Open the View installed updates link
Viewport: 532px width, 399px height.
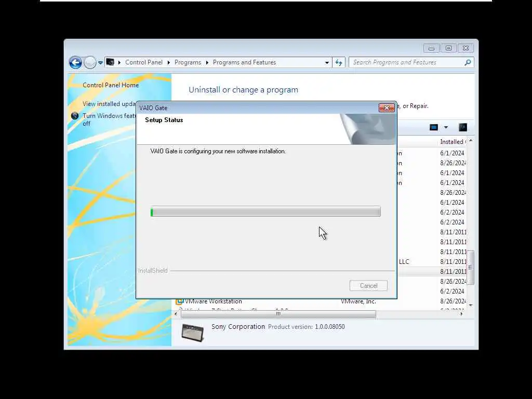pos(109,104)
